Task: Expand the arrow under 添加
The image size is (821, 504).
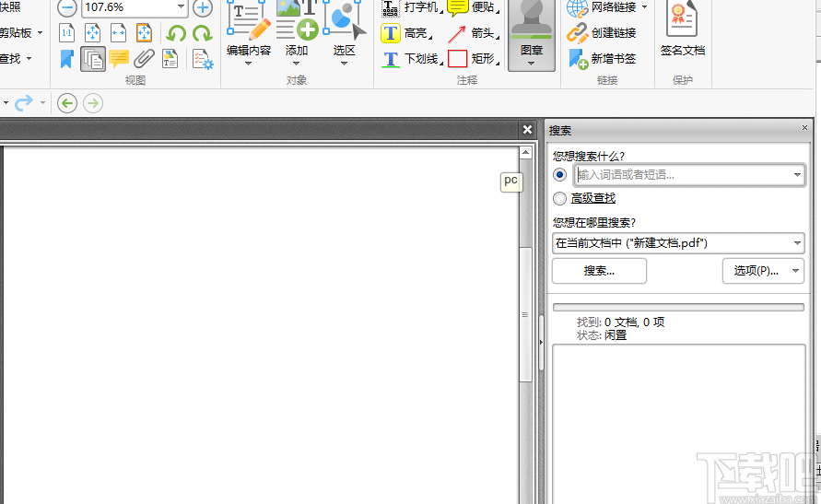Action: (x=296, y=64)
